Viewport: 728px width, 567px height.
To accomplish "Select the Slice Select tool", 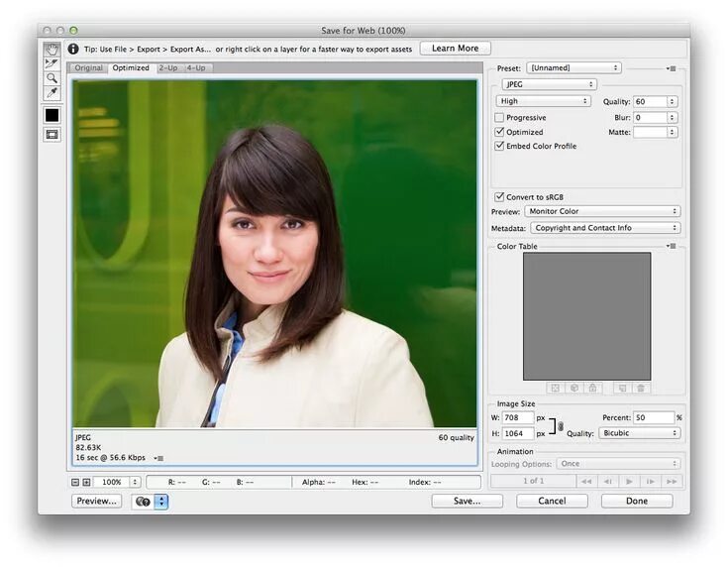I will click(52, 63).
